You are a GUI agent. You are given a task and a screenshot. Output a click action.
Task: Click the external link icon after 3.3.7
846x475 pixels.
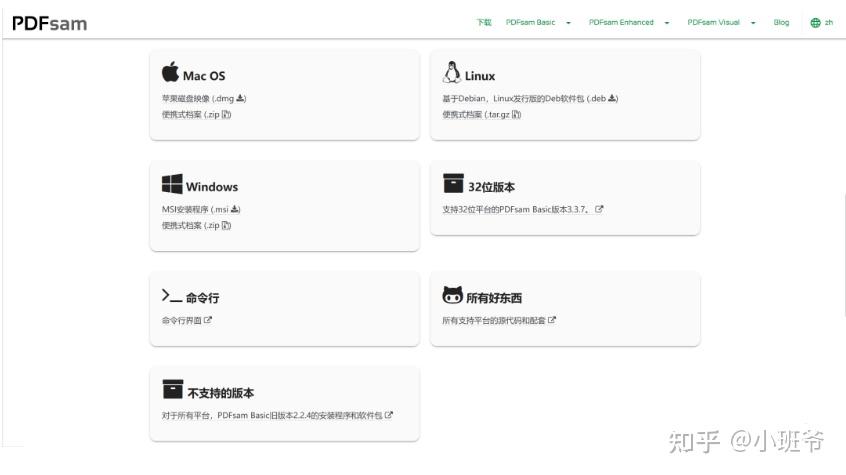[x=599, y=209]
